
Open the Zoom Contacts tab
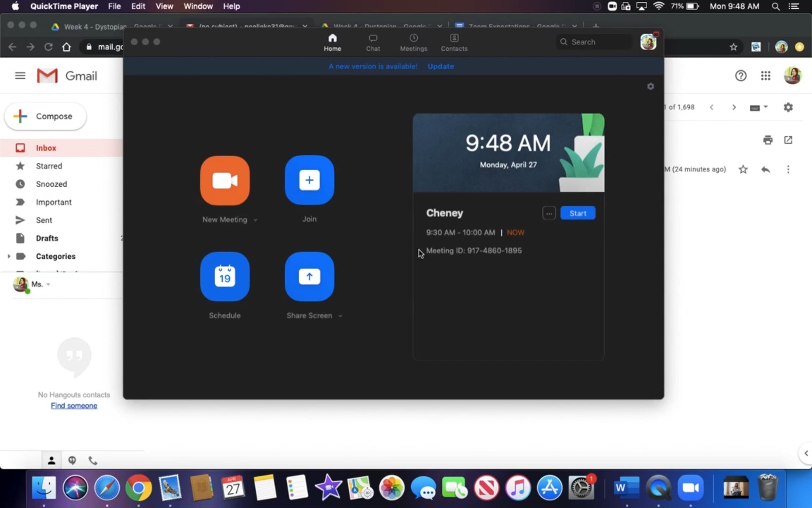point(454,42)
